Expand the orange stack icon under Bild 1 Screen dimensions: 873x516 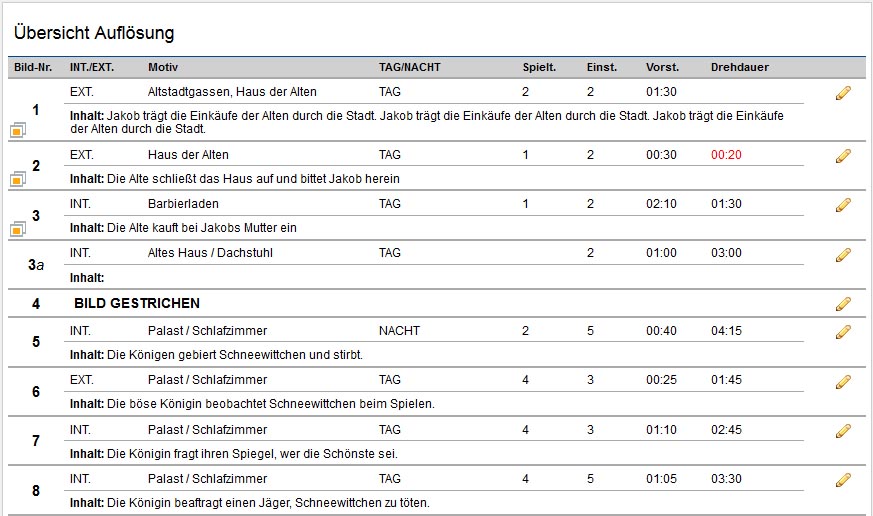point(18,130)
